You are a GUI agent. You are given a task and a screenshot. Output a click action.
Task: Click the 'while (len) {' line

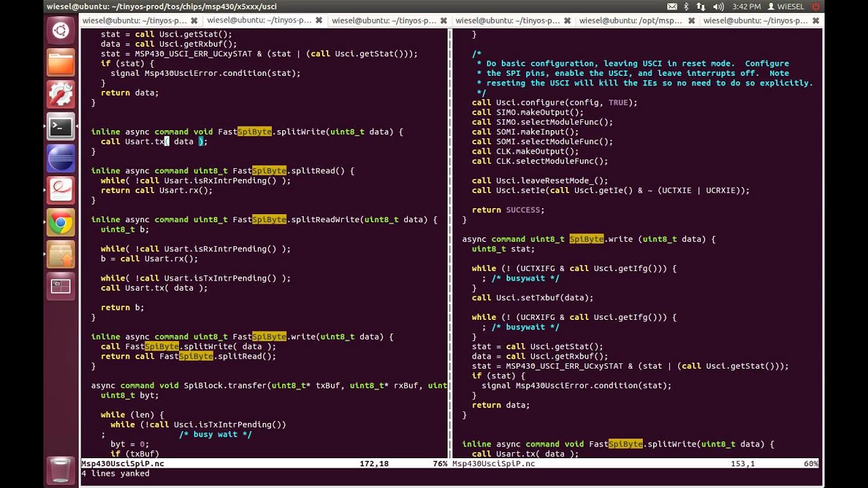132,415
